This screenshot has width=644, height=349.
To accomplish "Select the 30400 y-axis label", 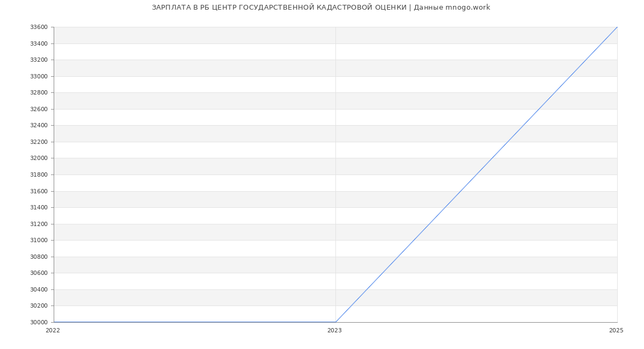I will pos(39,290).
